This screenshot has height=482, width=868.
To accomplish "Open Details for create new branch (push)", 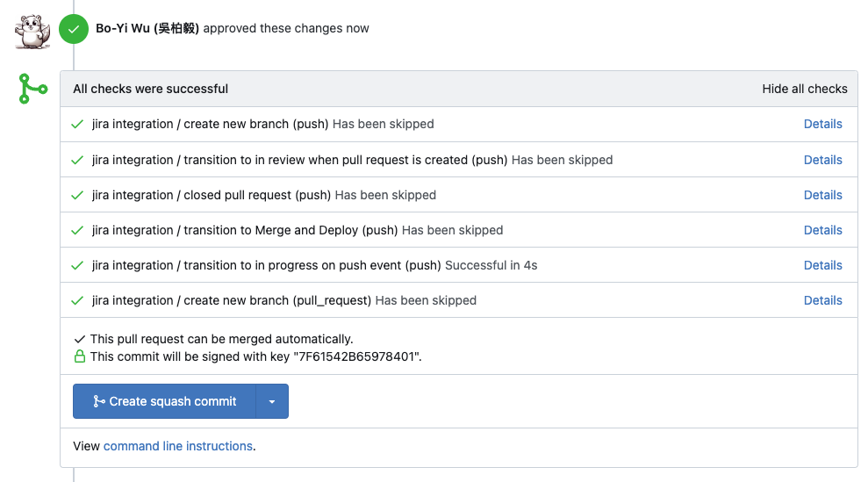I will pos(822,125).
